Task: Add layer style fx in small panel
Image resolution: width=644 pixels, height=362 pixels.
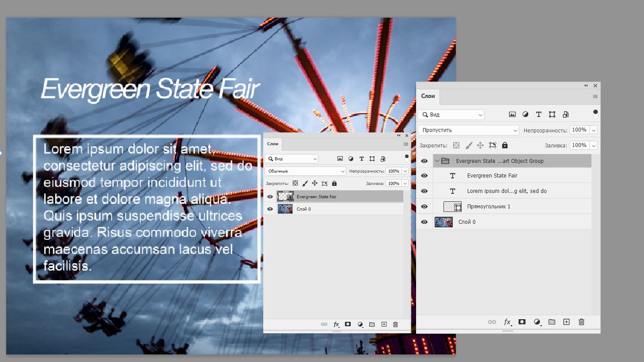Action: click(336, 324)
